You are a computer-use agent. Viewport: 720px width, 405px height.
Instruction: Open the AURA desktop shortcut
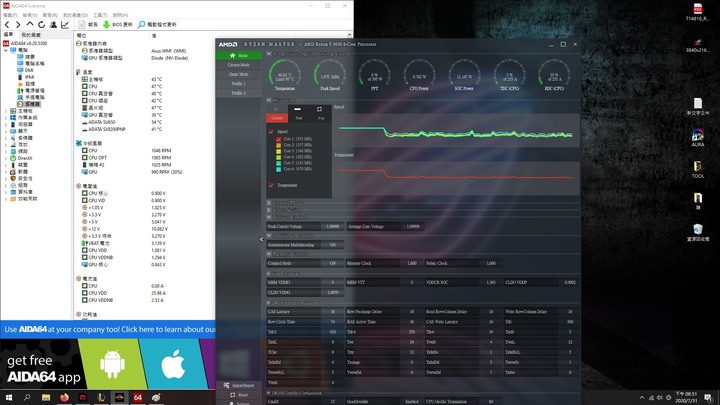click(698, 138)
